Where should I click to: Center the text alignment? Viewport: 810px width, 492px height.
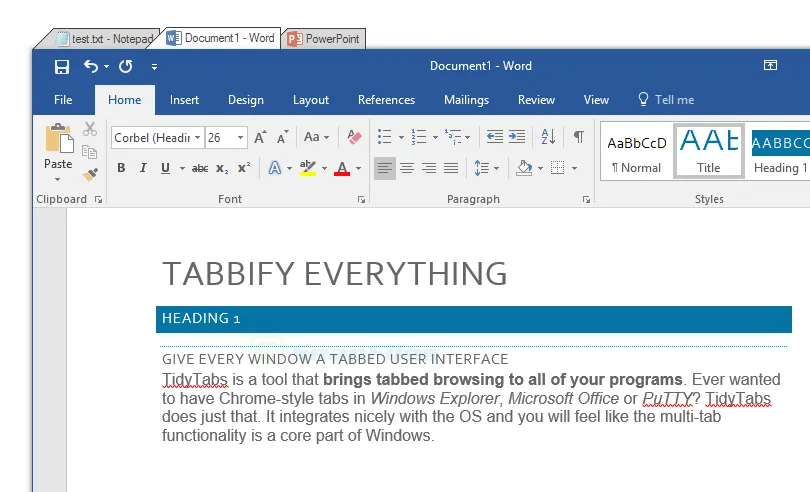point(407,168)
